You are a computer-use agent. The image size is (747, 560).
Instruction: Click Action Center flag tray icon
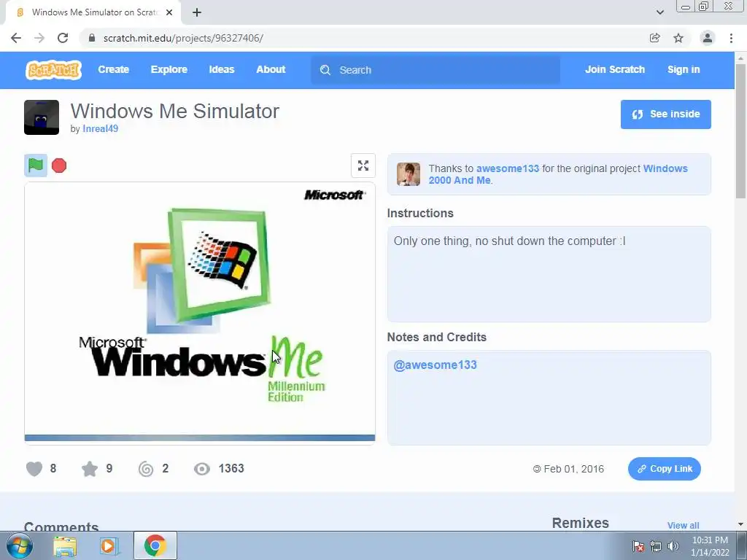tap(638, 546)
